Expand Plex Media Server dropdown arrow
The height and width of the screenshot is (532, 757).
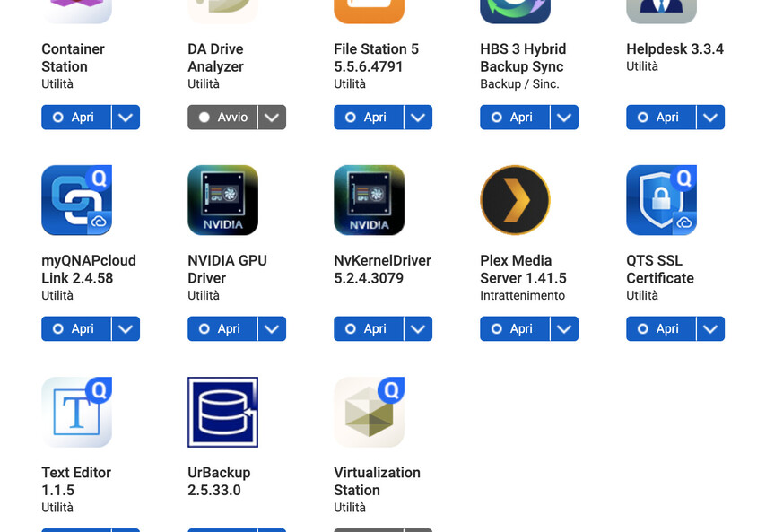(564, 328)
